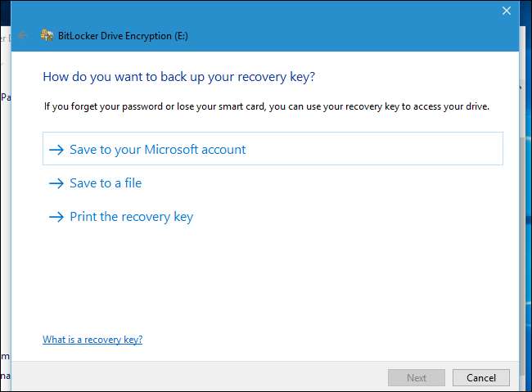Screen dimensions: 532x392
Task: Focus the background window at the left edge
Action: 5,205
